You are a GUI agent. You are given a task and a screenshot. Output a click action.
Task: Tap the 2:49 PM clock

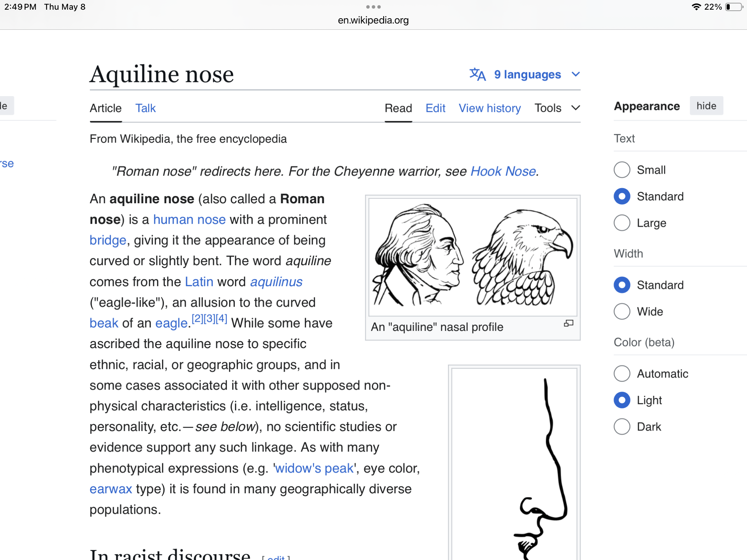[20, 7]
